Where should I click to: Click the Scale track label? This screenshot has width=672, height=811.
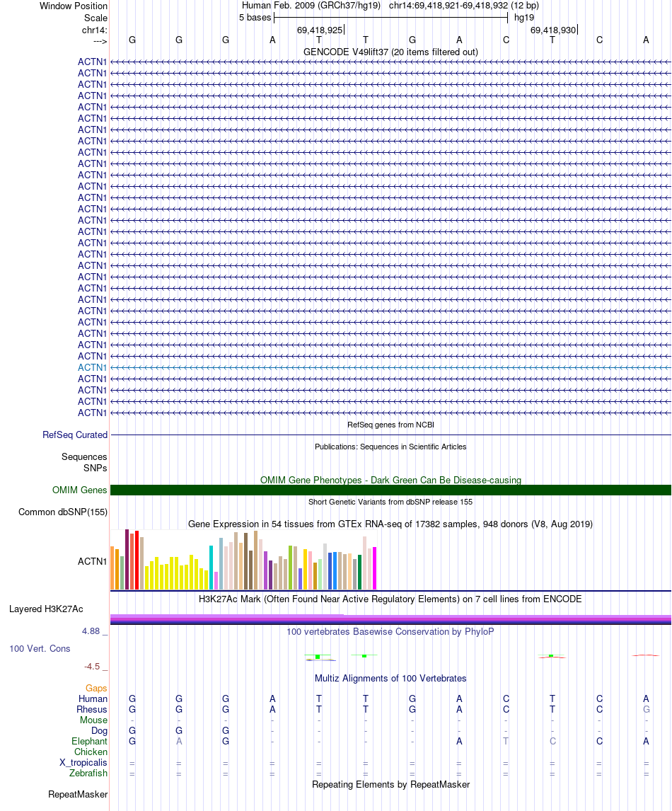(95, 18)
